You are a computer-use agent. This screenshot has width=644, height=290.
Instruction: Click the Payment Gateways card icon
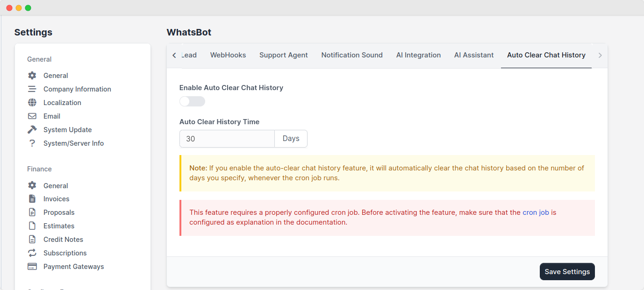32,267
